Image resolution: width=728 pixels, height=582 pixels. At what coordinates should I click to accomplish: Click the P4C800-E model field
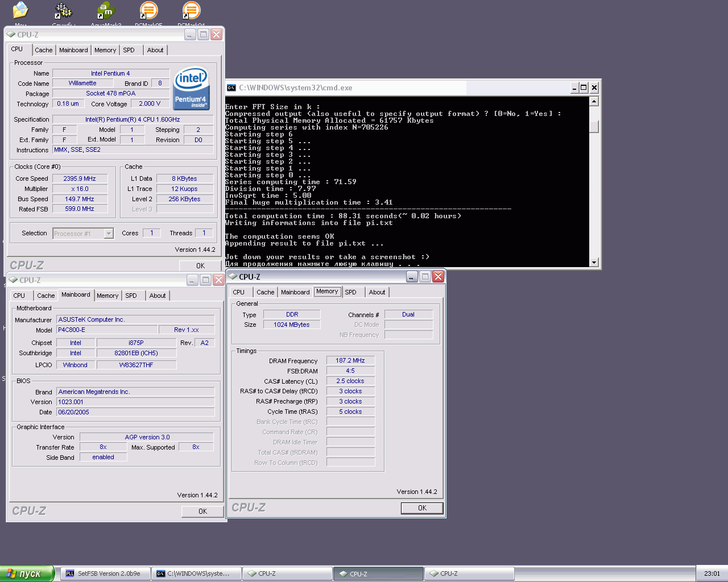pyautogui.click(x=107, y=330)
